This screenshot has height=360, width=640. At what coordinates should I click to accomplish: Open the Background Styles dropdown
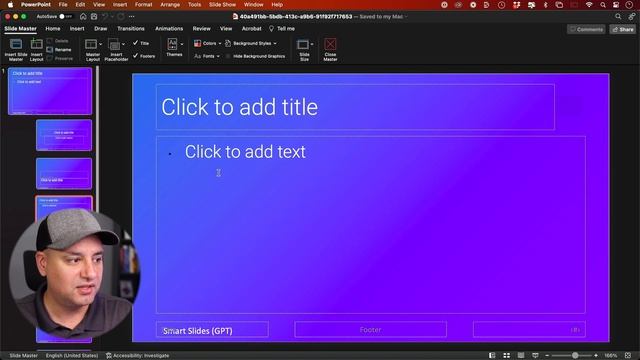tap(251, 43)
